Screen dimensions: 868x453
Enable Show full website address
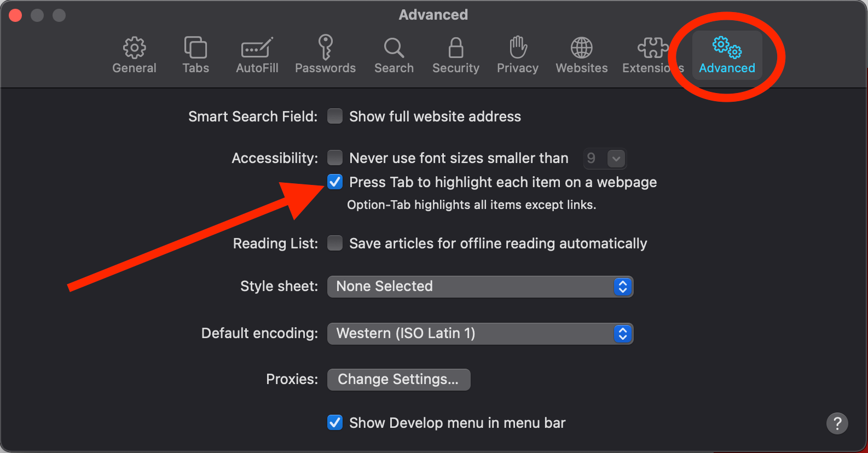pyautogui.click(x=335, y=117)
